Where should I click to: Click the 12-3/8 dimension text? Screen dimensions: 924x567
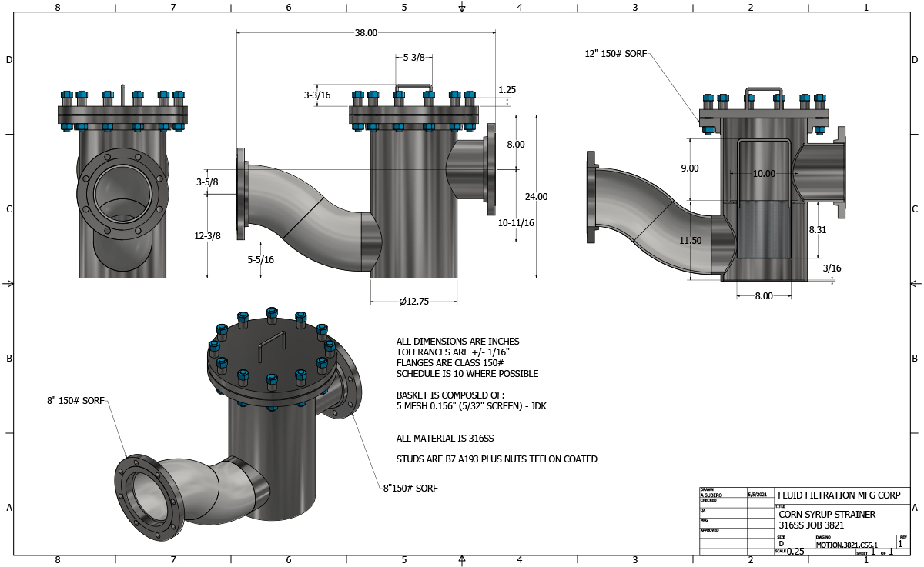click(x=207, y=235)
